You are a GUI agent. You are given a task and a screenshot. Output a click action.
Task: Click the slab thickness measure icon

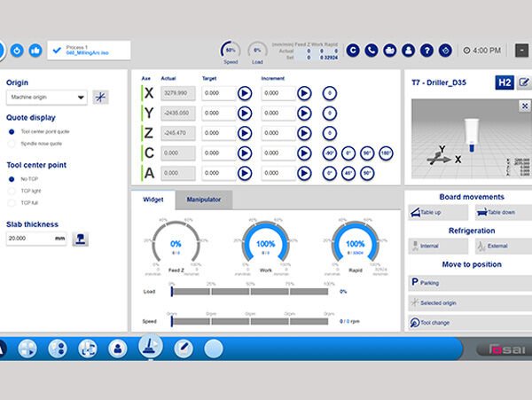80,239
